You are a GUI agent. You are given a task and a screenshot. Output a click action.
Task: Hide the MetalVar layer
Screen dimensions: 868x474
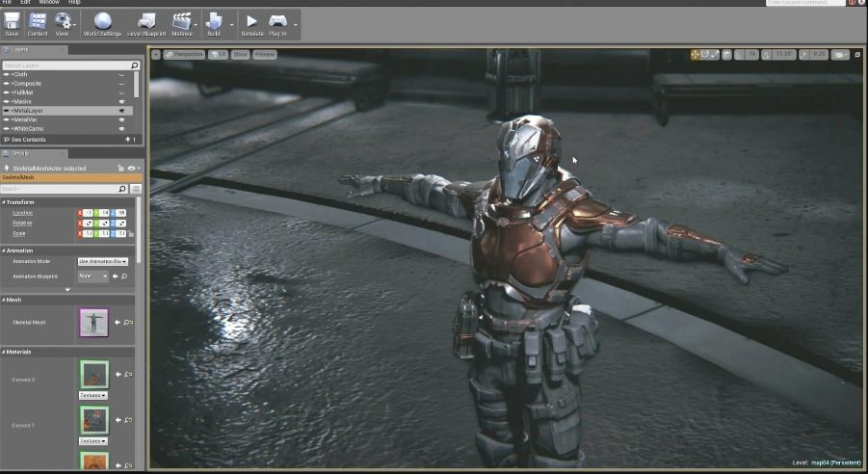coord(121,119)
